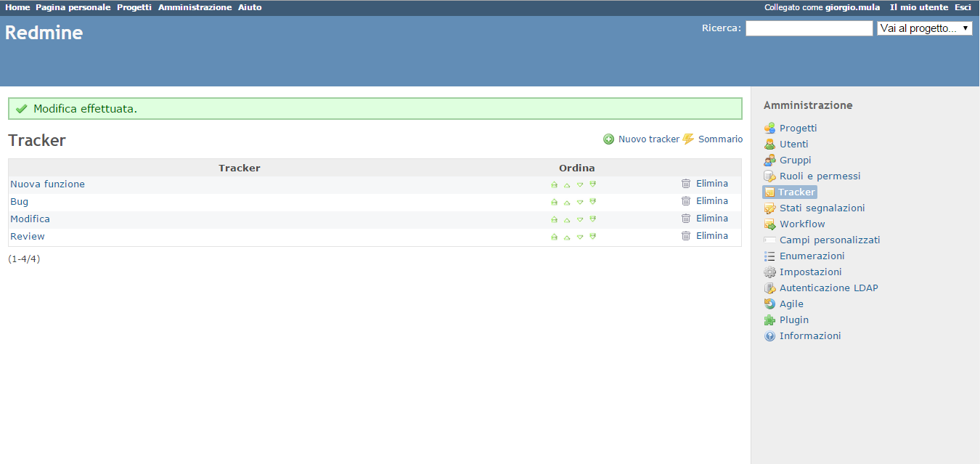Click Elimina text for Review tracker
The height and width of the screenshot is (464, 980).
[712, 236]
